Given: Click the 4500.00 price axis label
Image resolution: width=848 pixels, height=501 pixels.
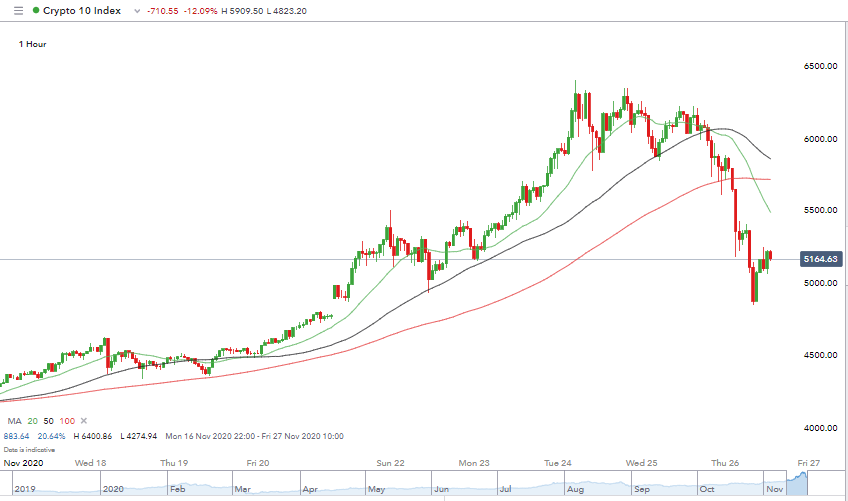Looking at the screenshot, I should click(x=820, y=355).
